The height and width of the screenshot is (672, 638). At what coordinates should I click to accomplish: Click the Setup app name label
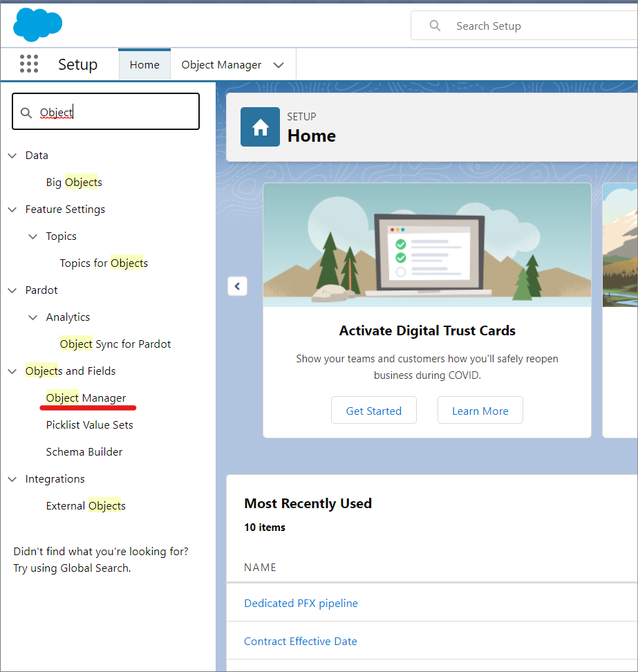[77, 64]
